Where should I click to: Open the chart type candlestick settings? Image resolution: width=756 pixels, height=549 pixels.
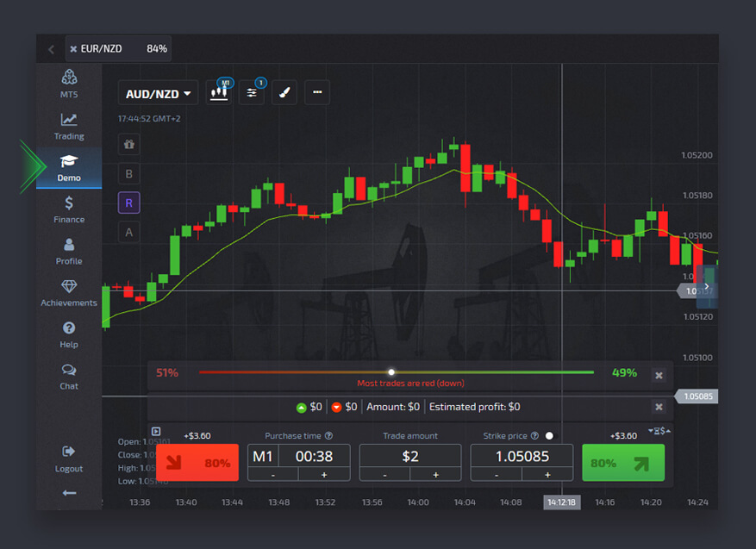[x=220, y=92]
